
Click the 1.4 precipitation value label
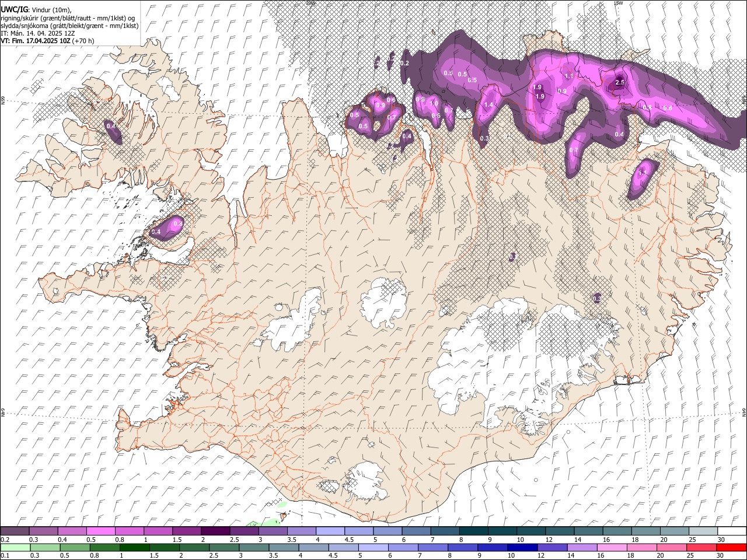point(489,105)
